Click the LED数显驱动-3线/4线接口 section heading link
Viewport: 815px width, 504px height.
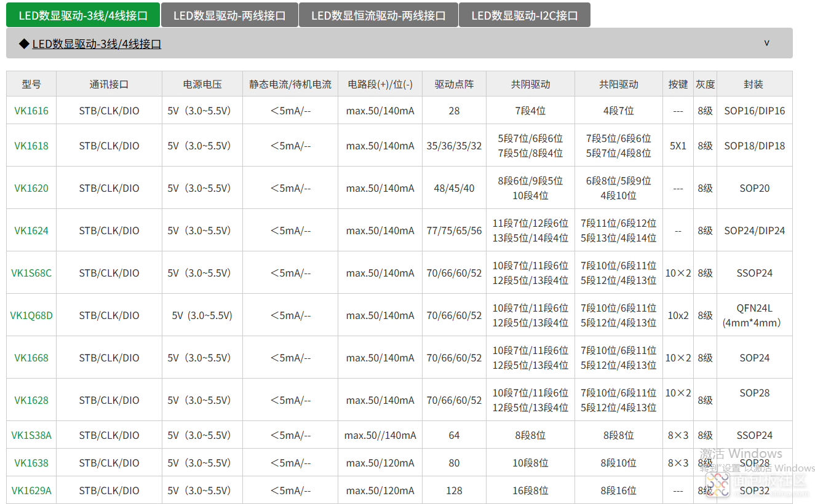pos(97,44)
